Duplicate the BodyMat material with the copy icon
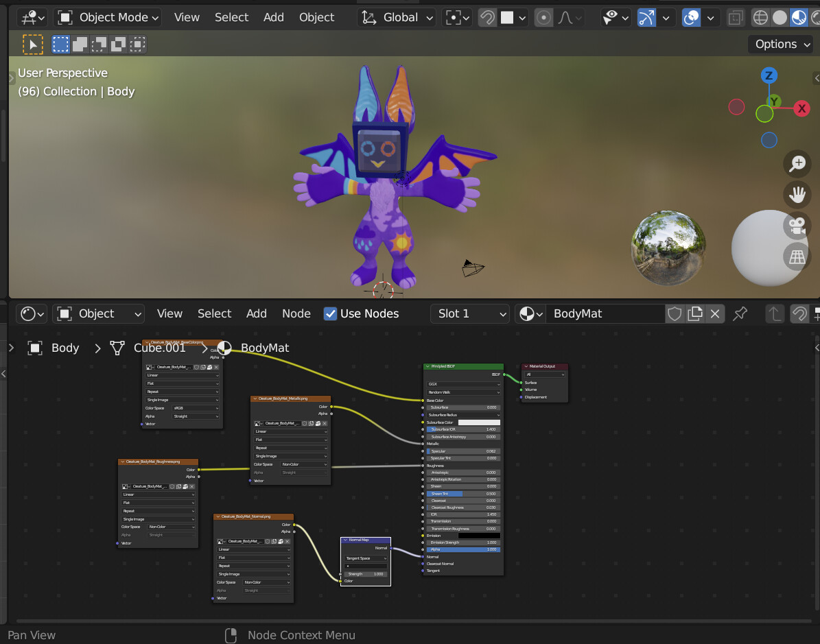The height and width of the screenshot is (644, 820). pyautogui.click(x=695, y=313)
